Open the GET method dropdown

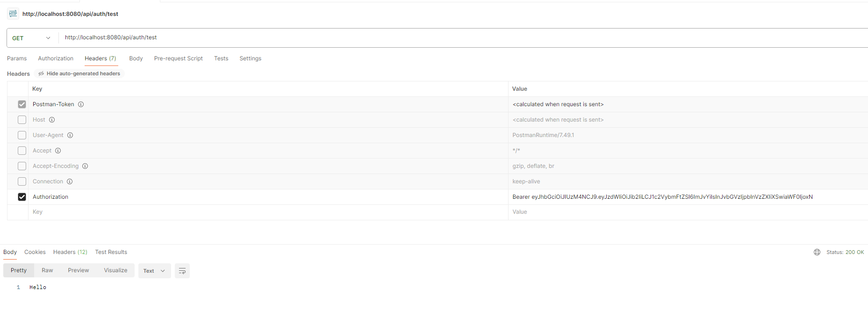[x=31, y=38]
